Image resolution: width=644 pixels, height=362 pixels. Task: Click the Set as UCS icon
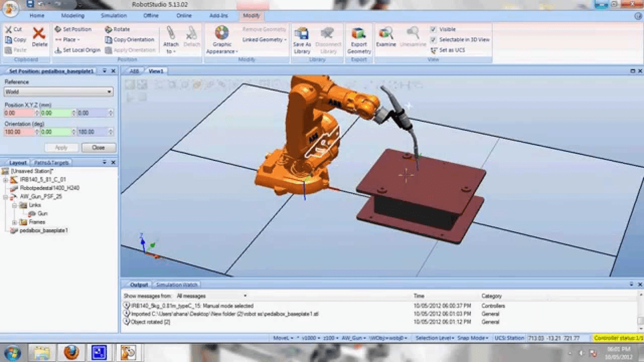click(434, 50)
